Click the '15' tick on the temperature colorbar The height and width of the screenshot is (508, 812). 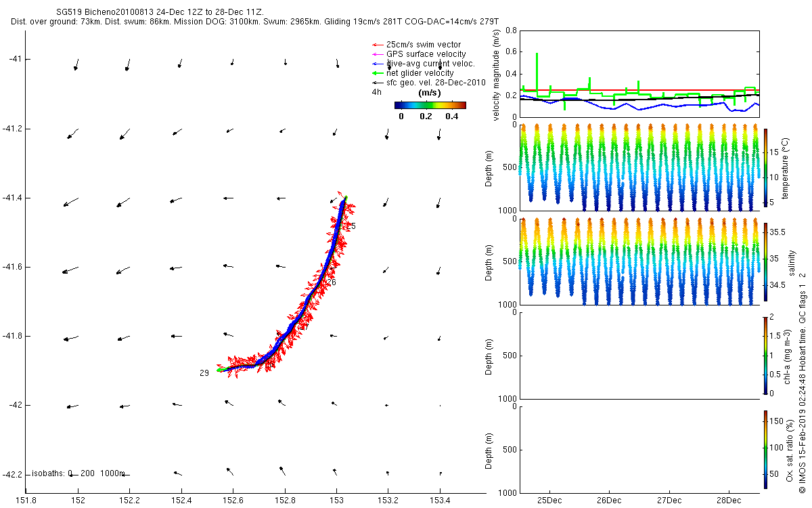click(x=775, y=153)
